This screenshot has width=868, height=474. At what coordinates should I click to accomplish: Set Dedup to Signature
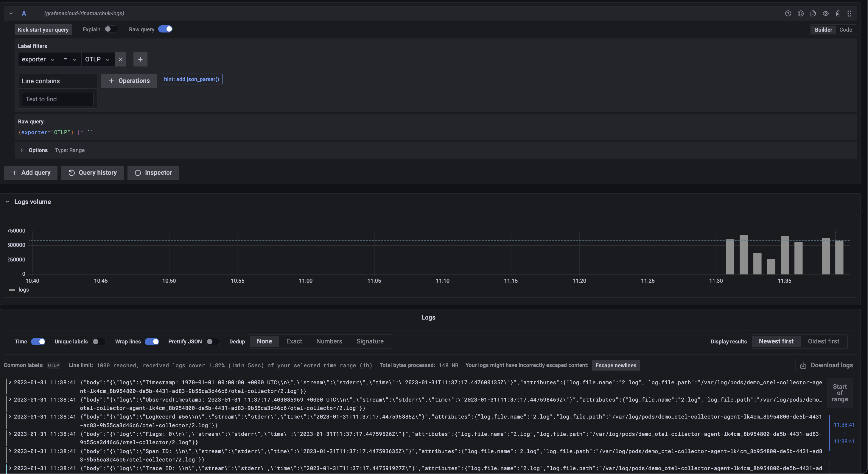click(x=370, y=341)
